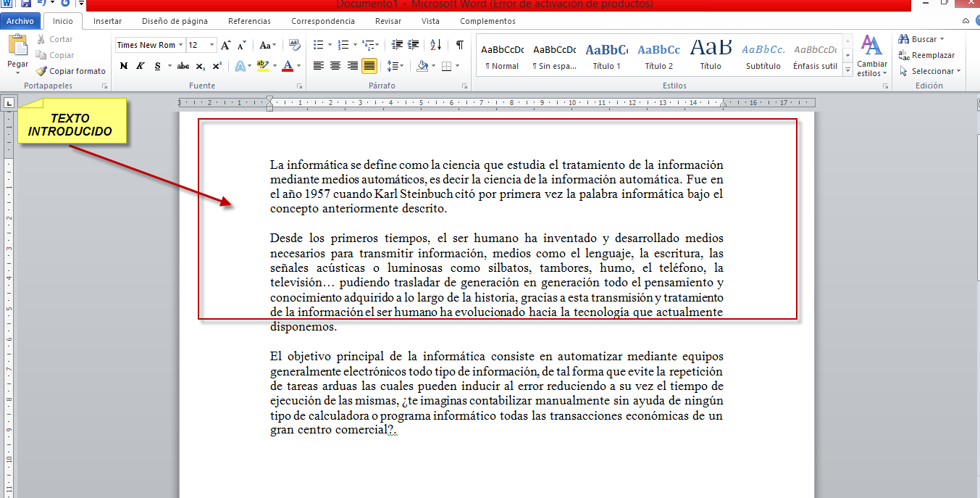This screenshot has width=980, height=498.
Task: Toggle the show paragraph marks pilcrow
Action: [x=459, y=45]
